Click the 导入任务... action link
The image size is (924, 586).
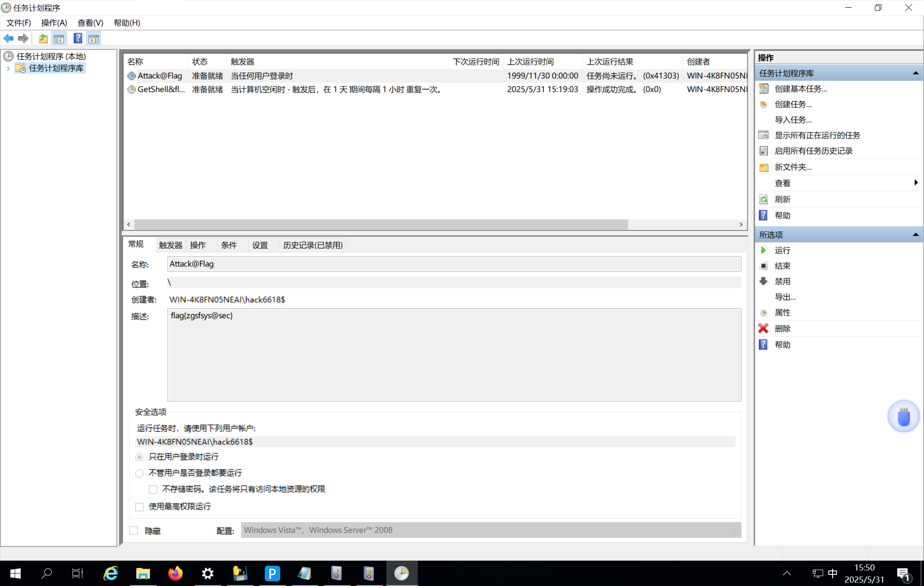(x=792, y=120)
